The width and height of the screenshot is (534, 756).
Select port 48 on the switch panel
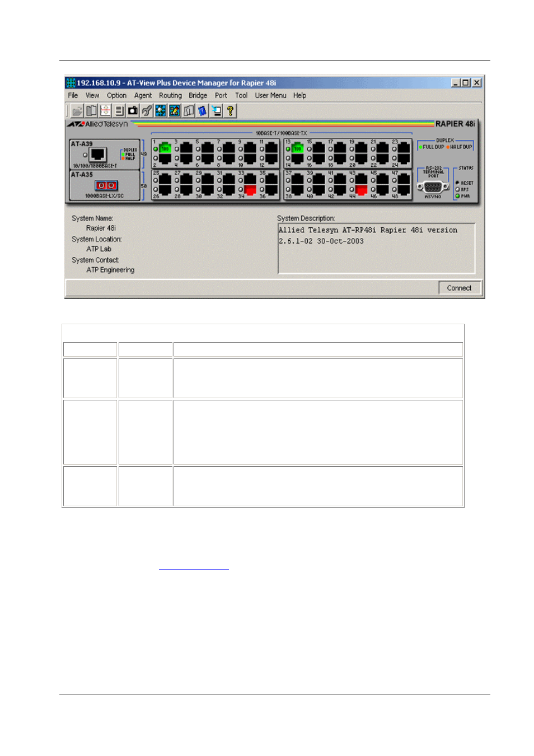pyautogui.click(x=404, y=189)
